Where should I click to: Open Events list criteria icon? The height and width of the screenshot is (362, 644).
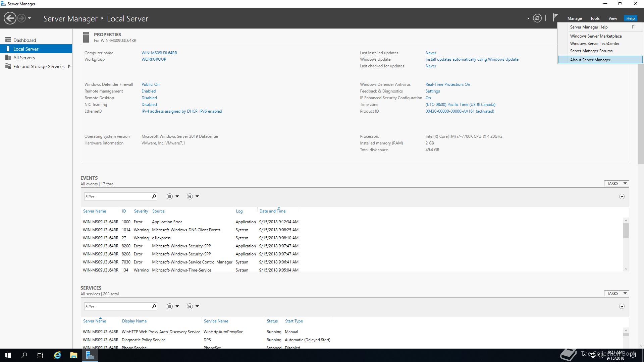170,196
